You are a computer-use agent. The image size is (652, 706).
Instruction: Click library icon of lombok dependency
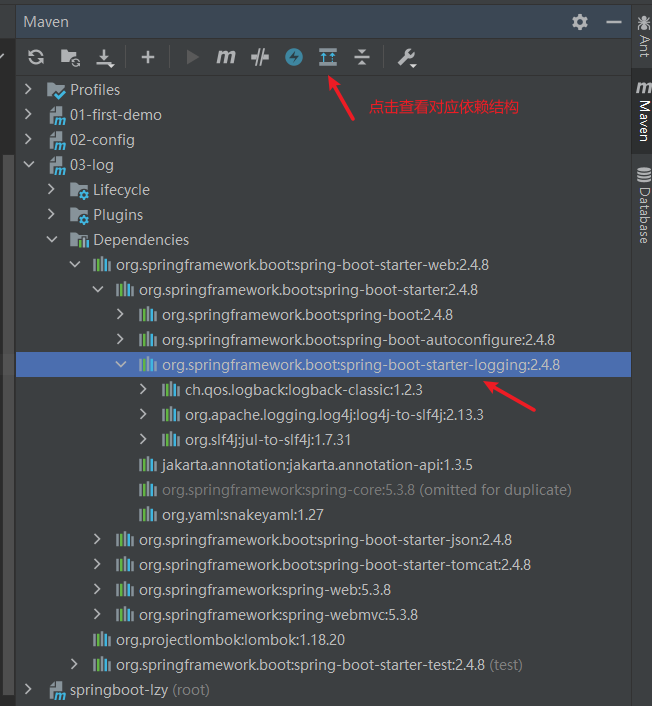pos(102,639)
